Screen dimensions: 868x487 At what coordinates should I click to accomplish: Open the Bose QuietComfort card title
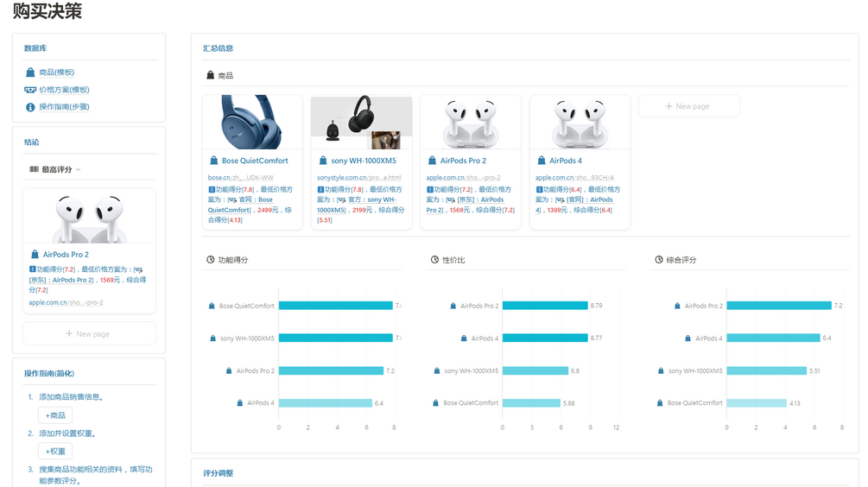[255, 161]
